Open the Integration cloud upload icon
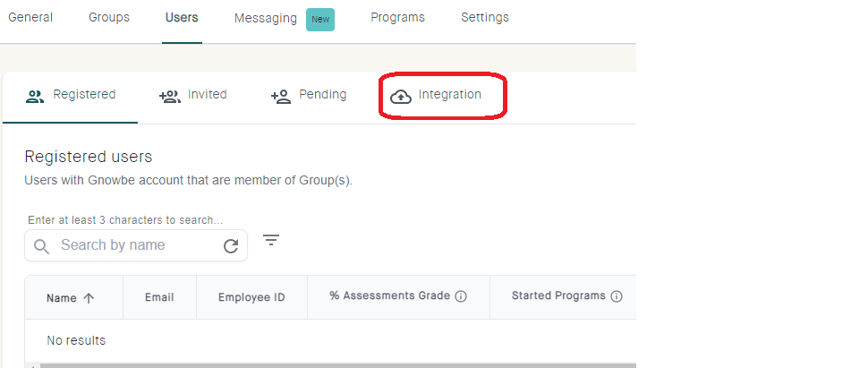This screenshot has width=868, height=368. click(401, 97)
